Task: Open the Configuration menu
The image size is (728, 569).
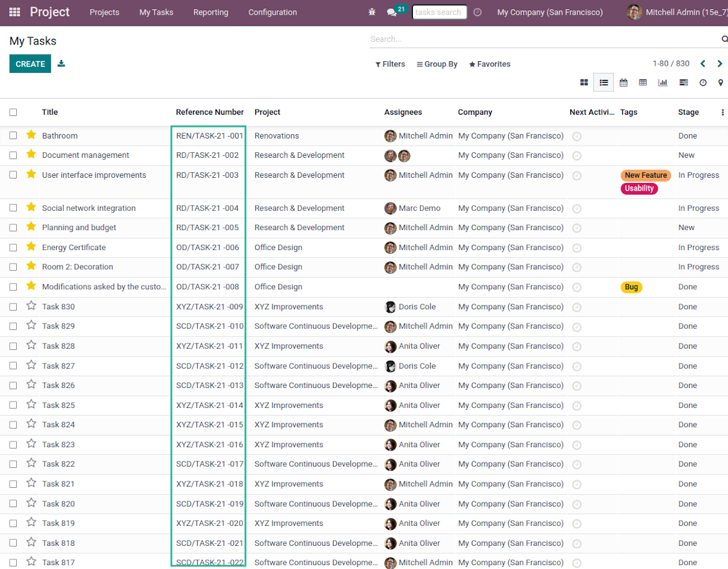Action: [273, 12]
